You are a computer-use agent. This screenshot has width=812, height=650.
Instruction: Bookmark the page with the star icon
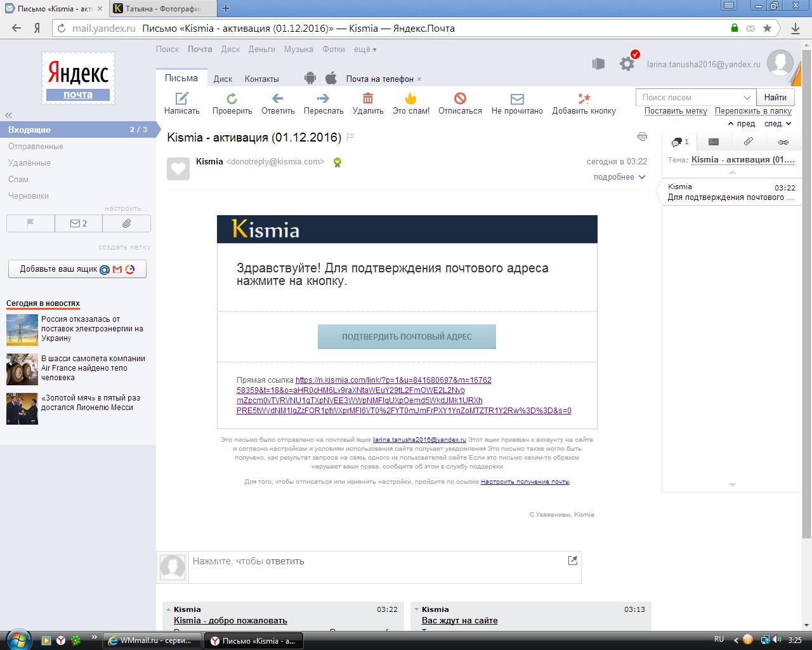pyautogui.click(x=767, y=28)
